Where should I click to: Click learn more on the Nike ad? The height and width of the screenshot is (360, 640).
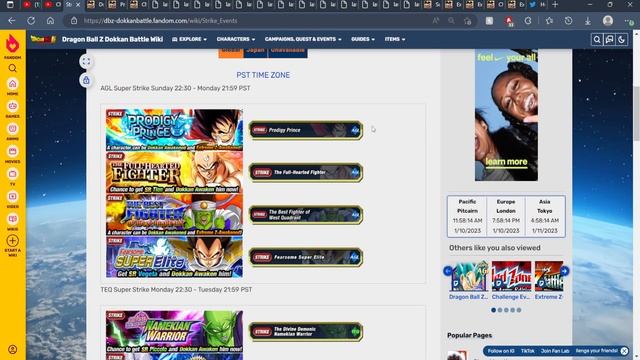click(x=506, y=162)
